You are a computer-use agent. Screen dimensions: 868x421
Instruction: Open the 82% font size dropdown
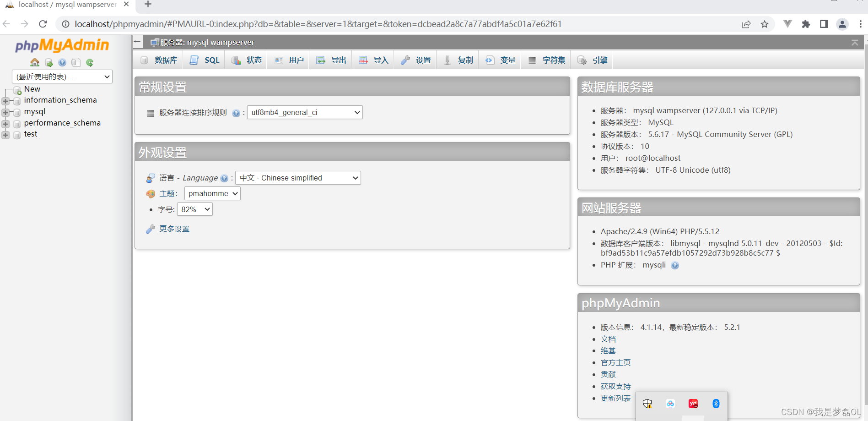[194, 209]
